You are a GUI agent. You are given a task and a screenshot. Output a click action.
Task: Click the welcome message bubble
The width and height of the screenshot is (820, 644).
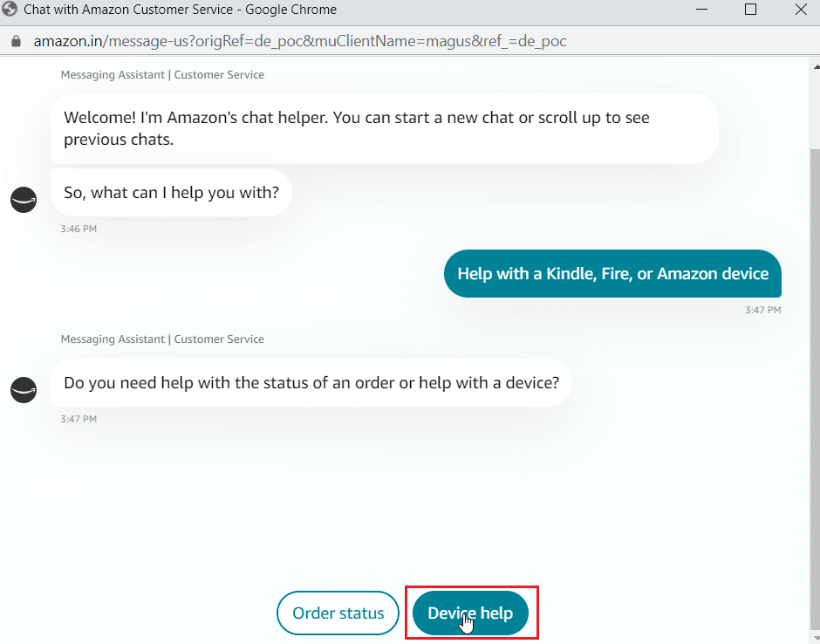(x=384, y=128)
